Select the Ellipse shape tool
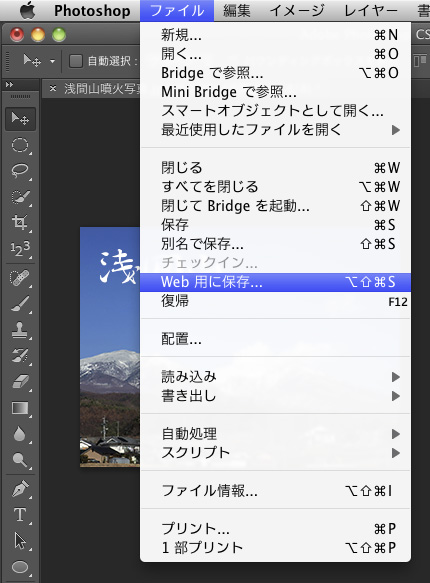 pyautogui.click(x=20, y=567)
